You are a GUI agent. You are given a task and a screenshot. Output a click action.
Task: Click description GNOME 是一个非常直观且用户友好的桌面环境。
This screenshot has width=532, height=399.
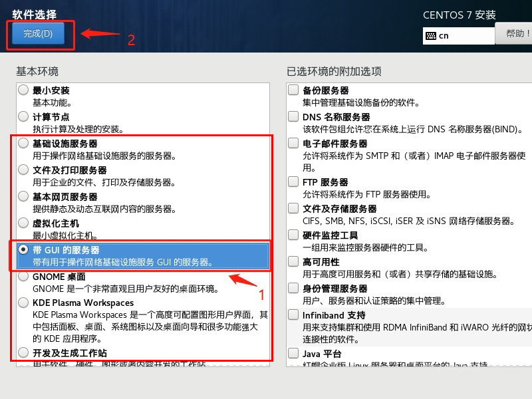point(126,289)
